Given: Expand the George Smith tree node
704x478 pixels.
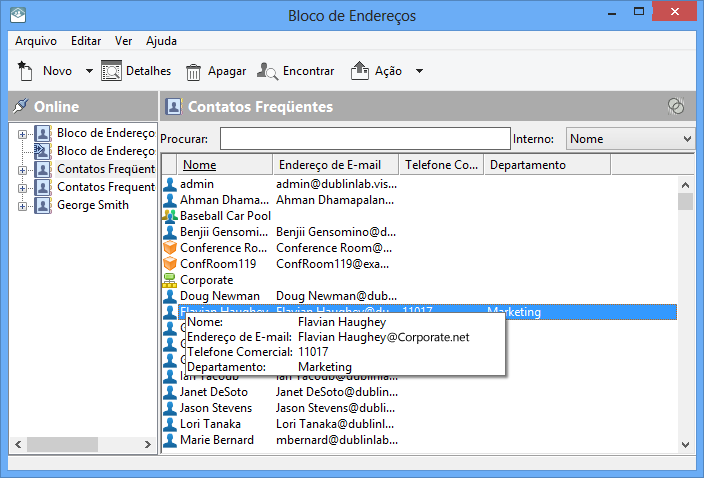Looking at the screenshot, I should coord(22,206).
